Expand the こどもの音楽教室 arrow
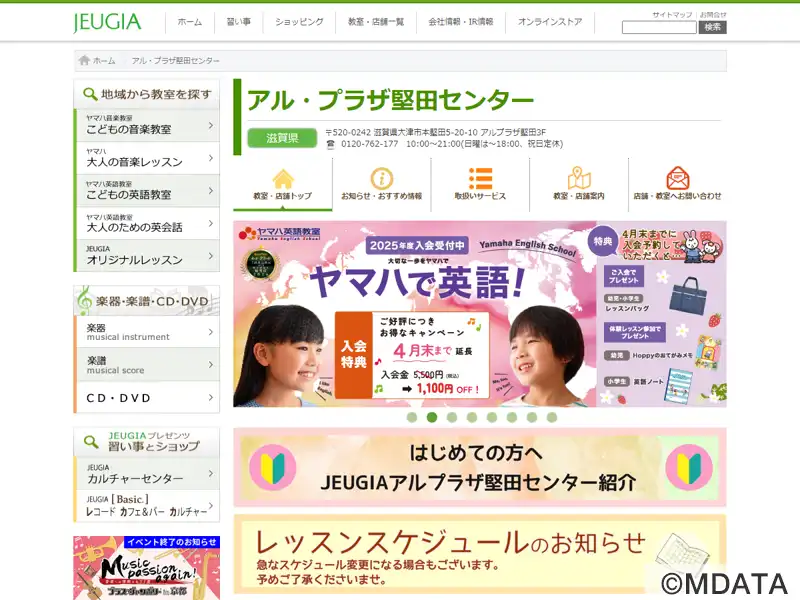Viewport: 800px width, 600px height. [211, 125]
